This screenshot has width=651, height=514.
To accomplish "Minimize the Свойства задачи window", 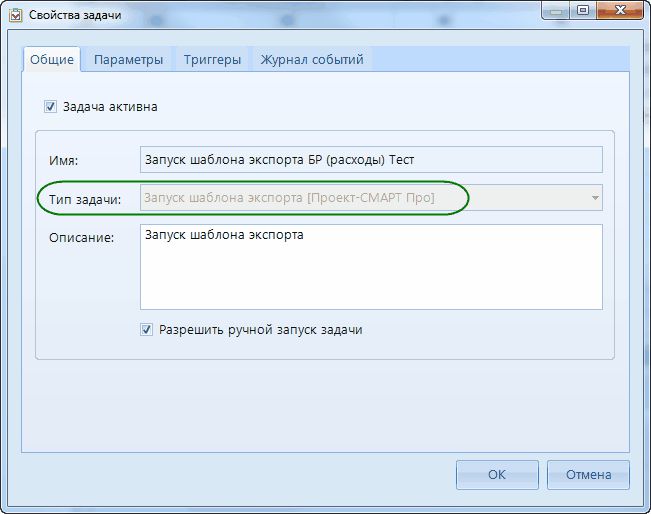I will pyautogui.click(x=559, y=11).
